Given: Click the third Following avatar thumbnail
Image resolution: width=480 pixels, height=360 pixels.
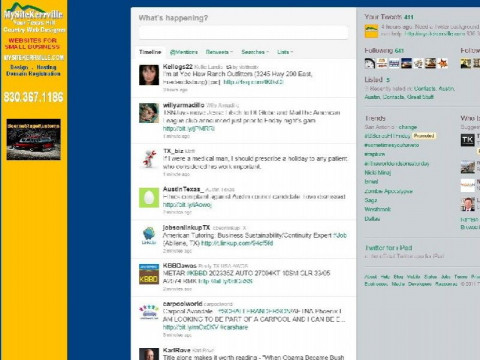Looking at the screenshot, I should coord(394,63).
